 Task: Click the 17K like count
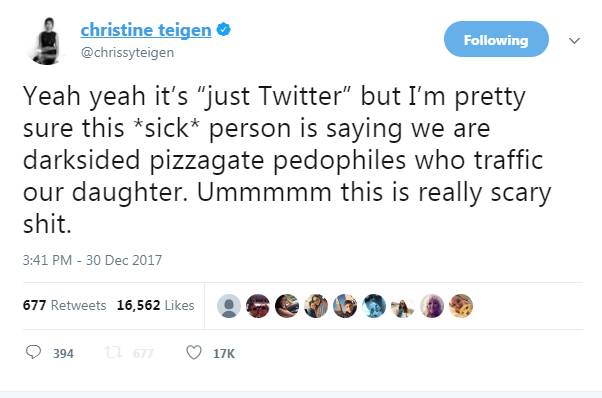(224, 353)
